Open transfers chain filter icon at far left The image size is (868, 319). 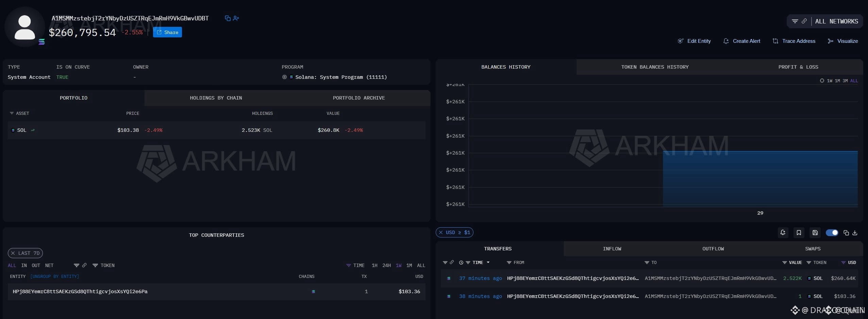coord(445,263)
